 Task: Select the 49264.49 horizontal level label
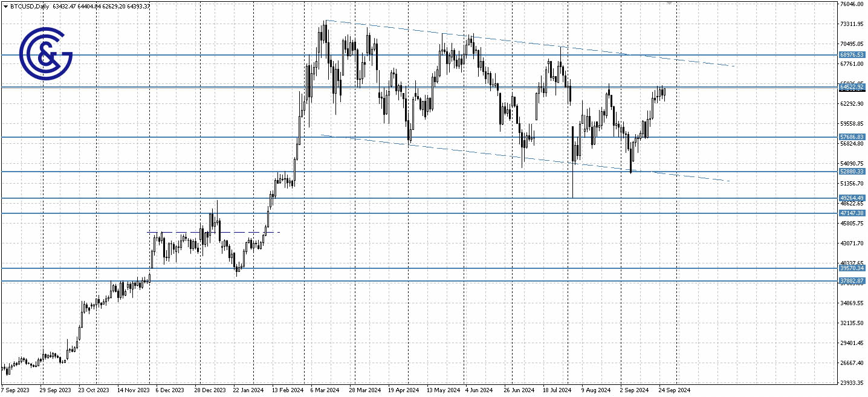click(x=853, y=197)
